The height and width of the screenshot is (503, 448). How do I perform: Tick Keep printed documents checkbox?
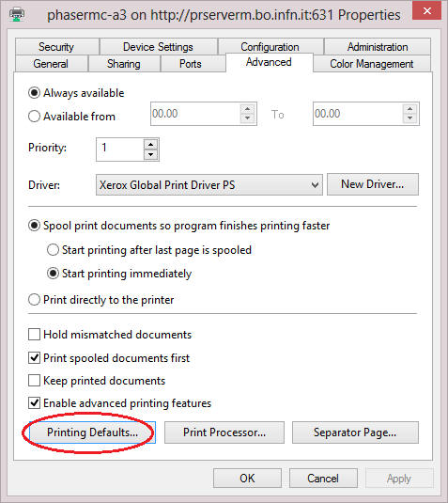coord(35,381)
